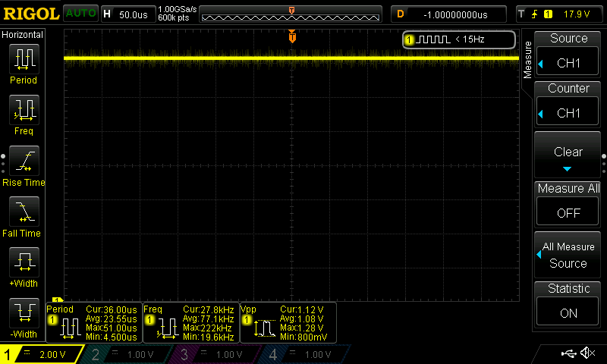Open the Horizontal menu tab
Viewport: 607px width, 364px height.
23,35
